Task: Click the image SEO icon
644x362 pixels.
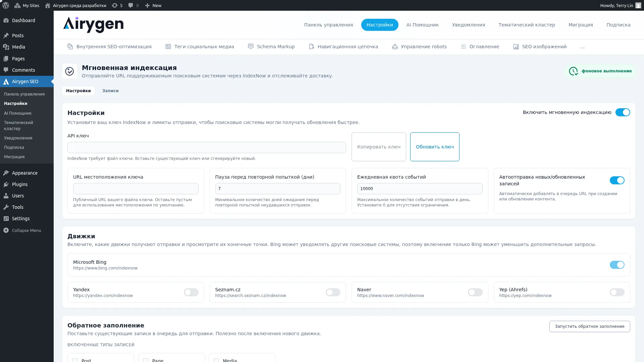Action: [516, 47]
